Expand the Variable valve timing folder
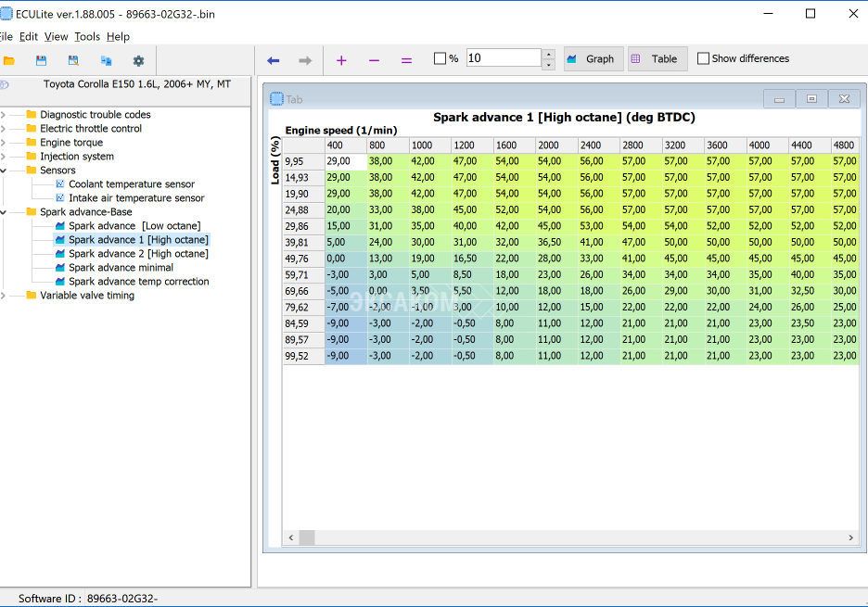868x607 pixels. tap(4, 296)
